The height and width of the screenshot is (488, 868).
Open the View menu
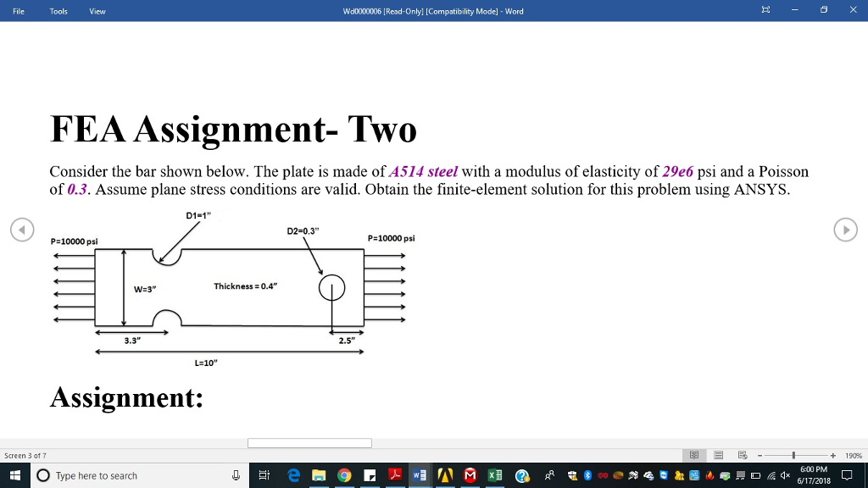click(x=97, y=11)
